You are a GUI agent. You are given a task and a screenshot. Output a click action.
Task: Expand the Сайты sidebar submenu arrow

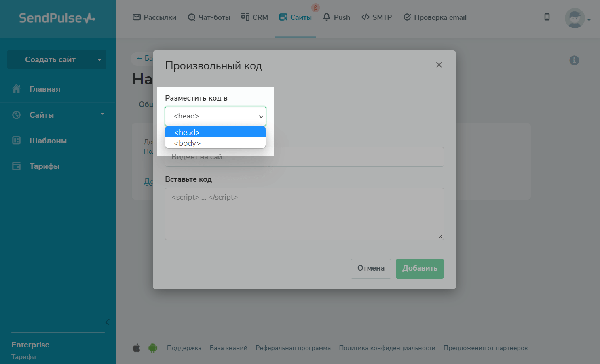click(x=103, y=114)
